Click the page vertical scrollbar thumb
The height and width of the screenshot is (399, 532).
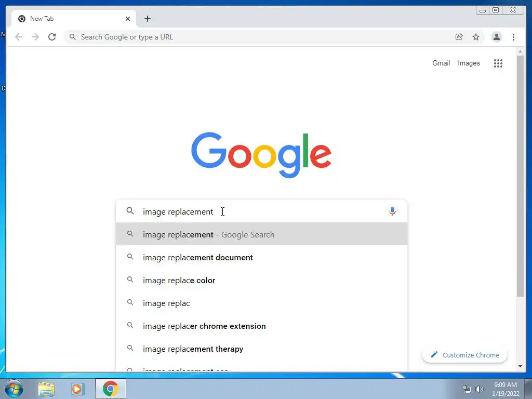[x=520, y=177]
